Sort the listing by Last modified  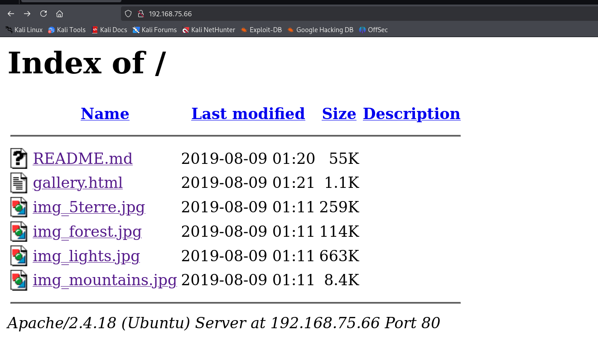tap(248, 114)
